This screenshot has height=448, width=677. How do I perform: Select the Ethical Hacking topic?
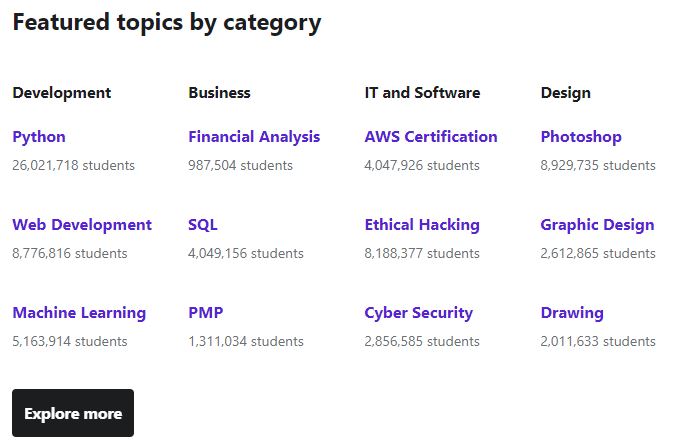pos(422,225)
